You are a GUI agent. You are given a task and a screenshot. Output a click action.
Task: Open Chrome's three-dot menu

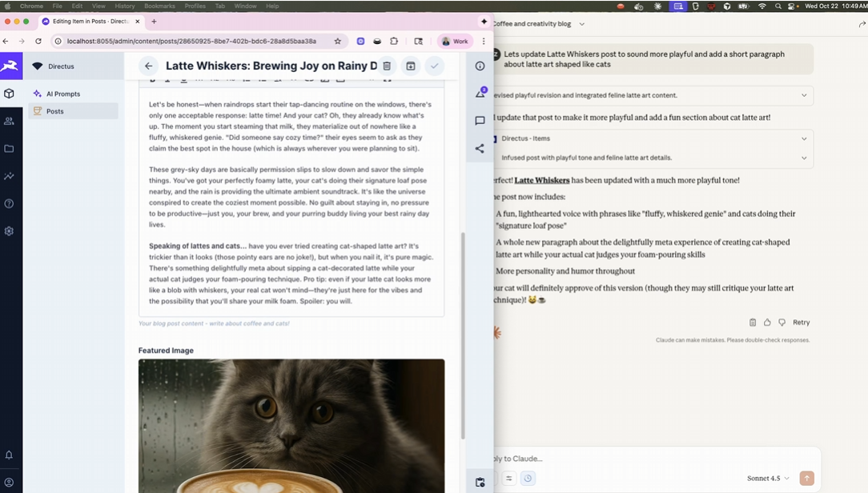(484, 41)
